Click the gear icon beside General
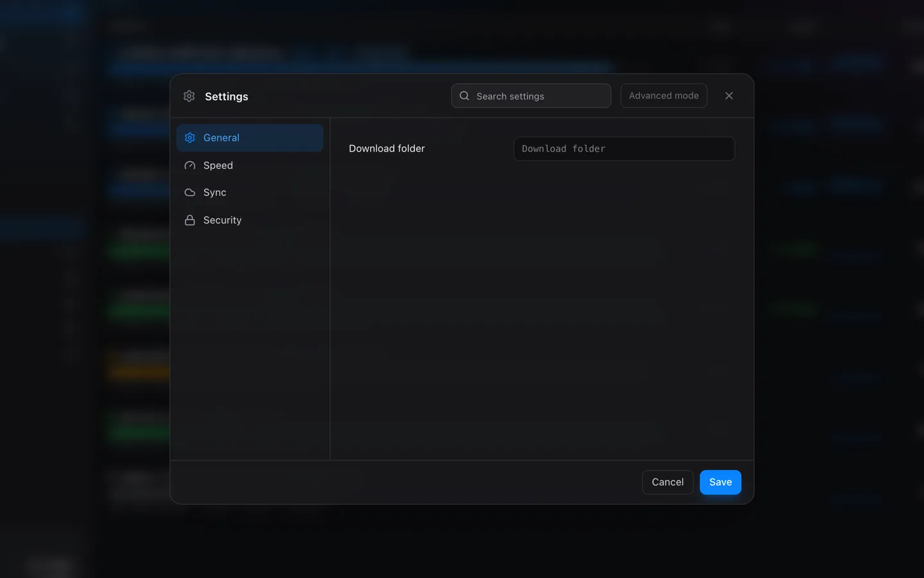924x578 pixels. (190, 138)
